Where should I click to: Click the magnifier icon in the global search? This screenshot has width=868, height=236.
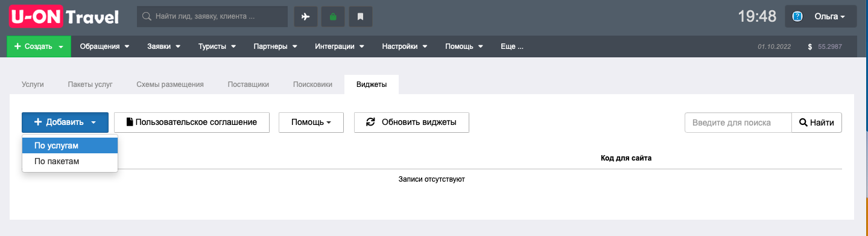(147, 17)
